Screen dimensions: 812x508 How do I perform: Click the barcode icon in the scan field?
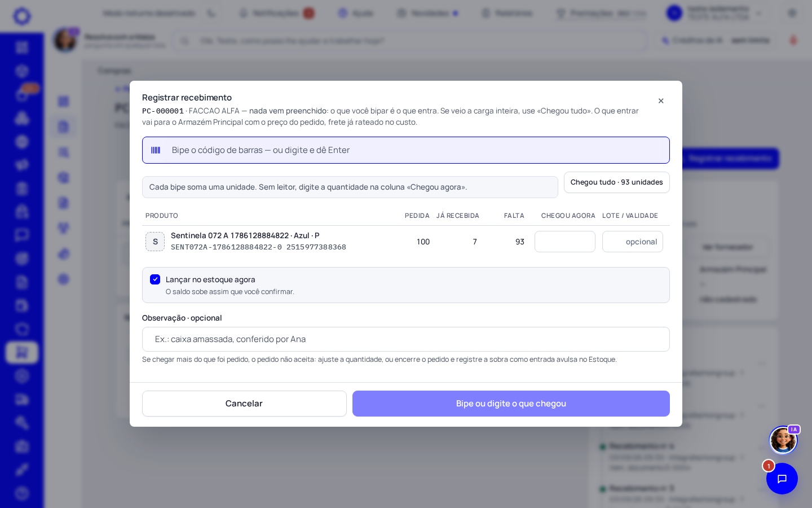pos(156,150)
